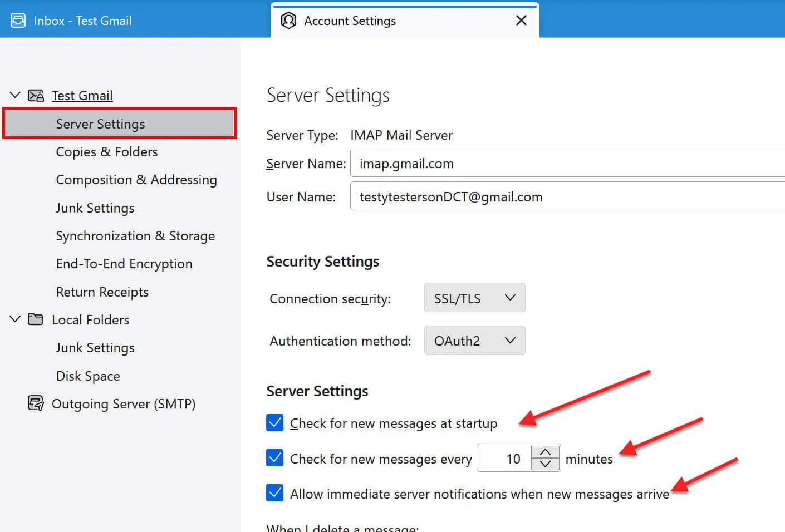Viewport: 785px width, 532px height.
Task: Click the IMAP Mail Server type text
Action: 401,135
